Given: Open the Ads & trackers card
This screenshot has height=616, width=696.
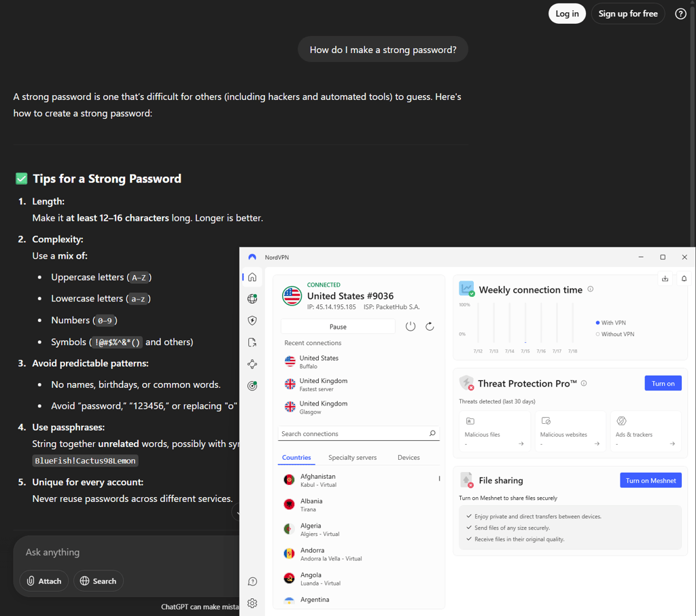Looking at the screenshot, I should [x=646, y=431].
